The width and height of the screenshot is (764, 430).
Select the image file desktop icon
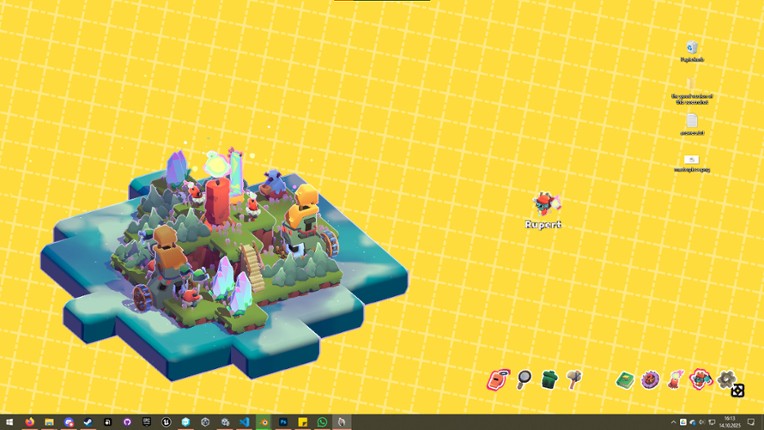691,163
